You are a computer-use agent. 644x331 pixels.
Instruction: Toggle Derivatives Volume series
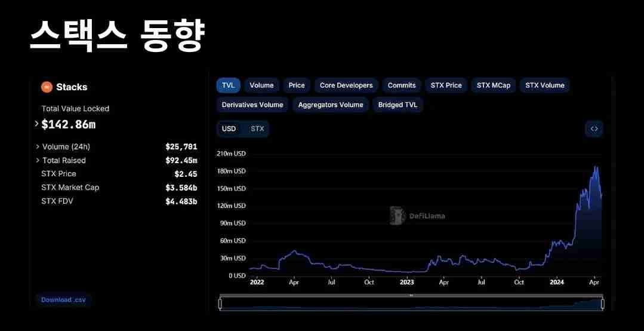click(x=252, y=105)
